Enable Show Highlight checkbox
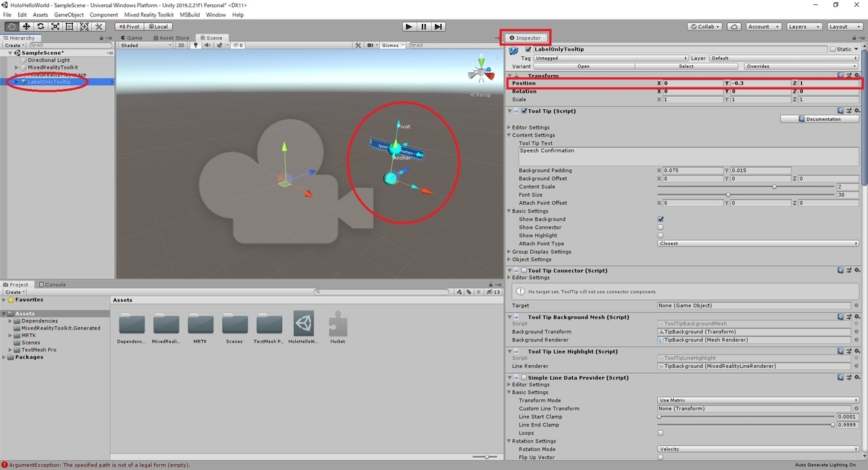 (x=660, y=235)
